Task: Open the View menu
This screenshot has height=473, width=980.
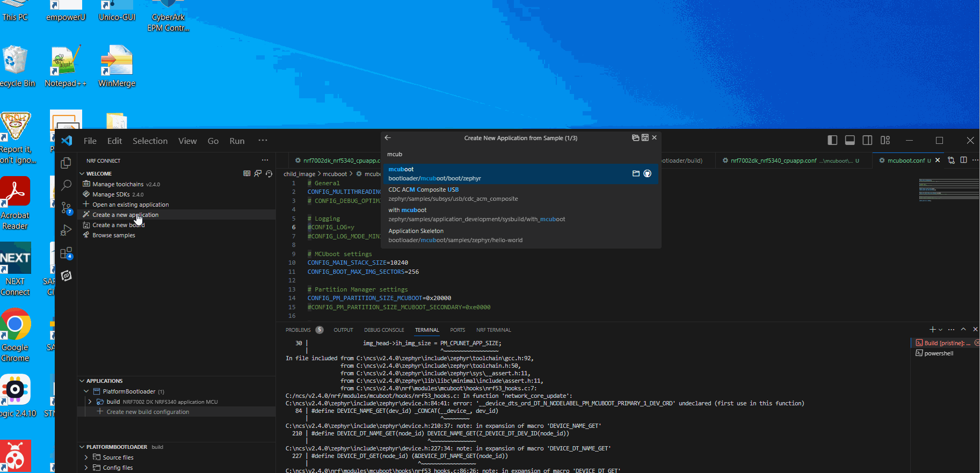Action: click(187, 141)
